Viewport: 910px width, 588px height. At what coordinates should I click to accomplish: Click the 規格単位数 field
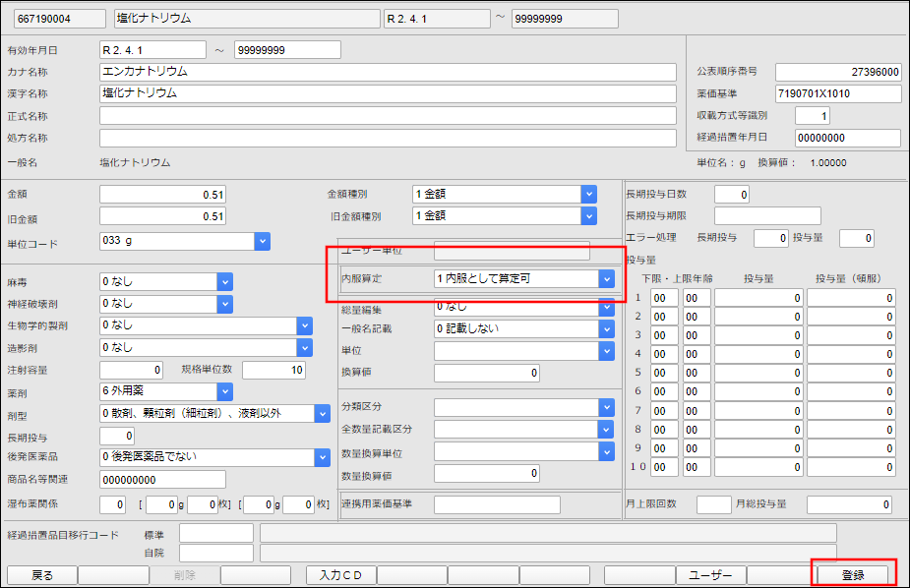[274, 370]
